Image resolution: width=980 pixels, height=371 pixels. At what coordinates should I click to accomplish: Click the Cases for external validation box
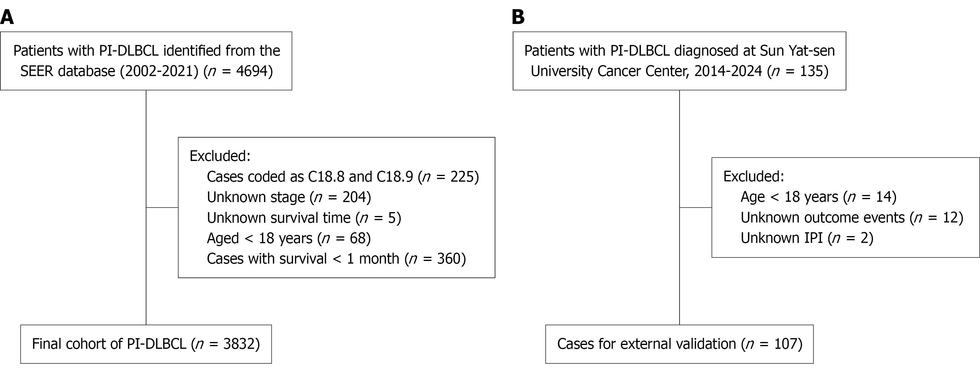(679, 344)
